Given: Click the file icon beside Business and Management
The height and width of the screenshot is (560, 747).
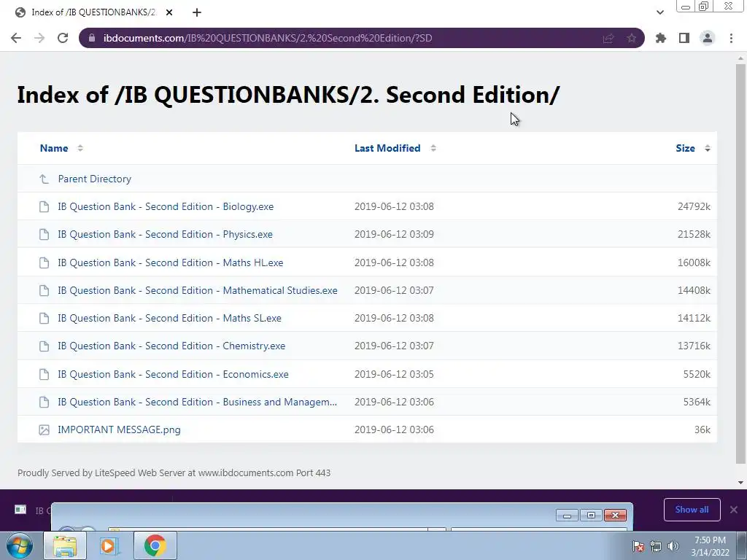Looking at the screenshot, I should tap(44, 402).
